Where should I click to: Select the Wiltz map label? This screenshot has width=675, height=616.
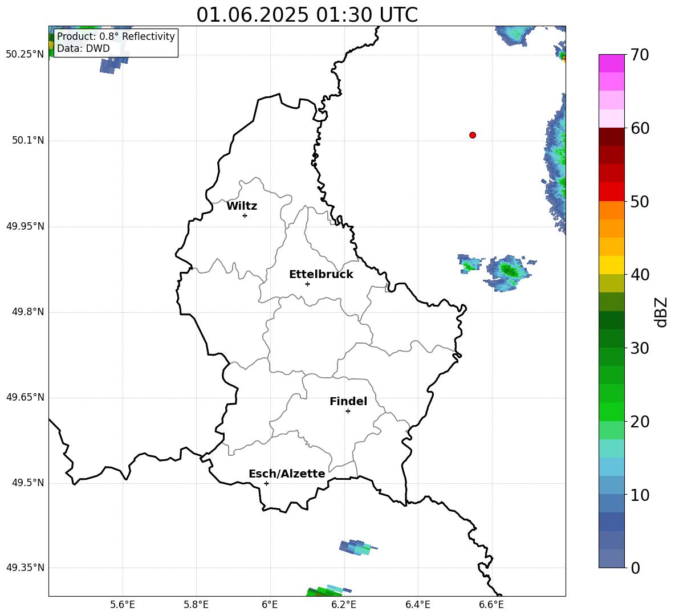pos(242,206)
